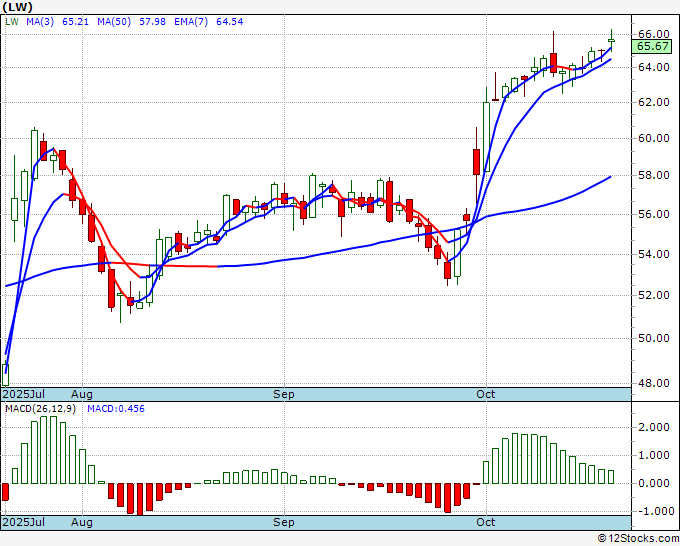Select the EMA(7) legend label
This screenshot has height=546, width=680.
(x=191, y=22)
